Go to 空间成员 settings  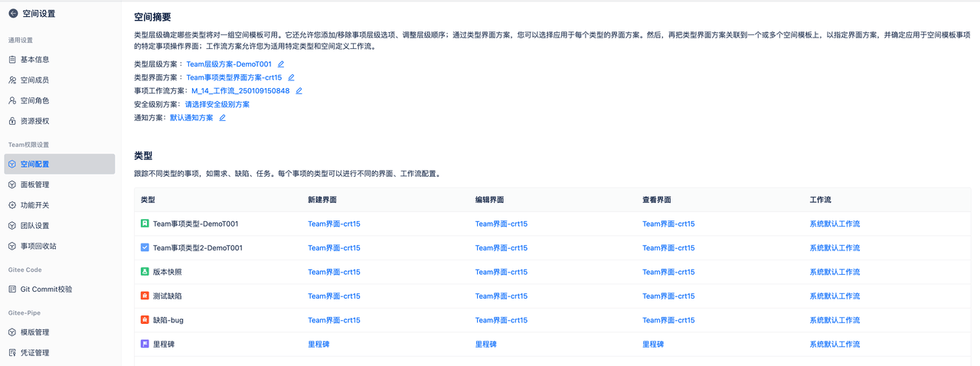pos(35,80)
